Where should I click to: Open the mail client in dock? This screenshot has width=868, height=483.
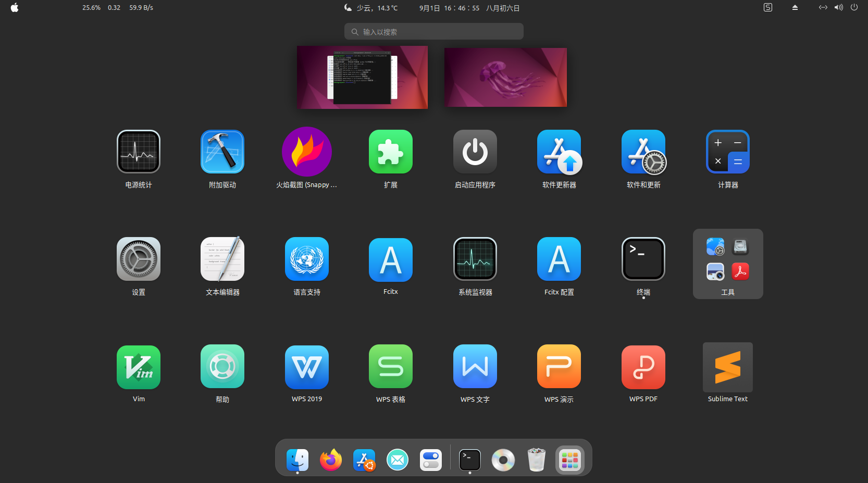398,460
